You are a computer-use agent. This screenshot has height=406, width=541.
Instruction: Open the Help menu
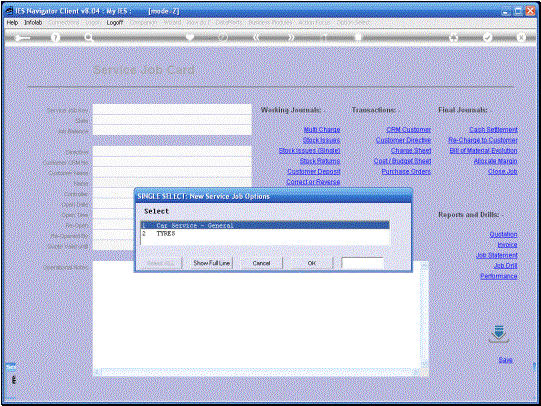tap(12, 22)
